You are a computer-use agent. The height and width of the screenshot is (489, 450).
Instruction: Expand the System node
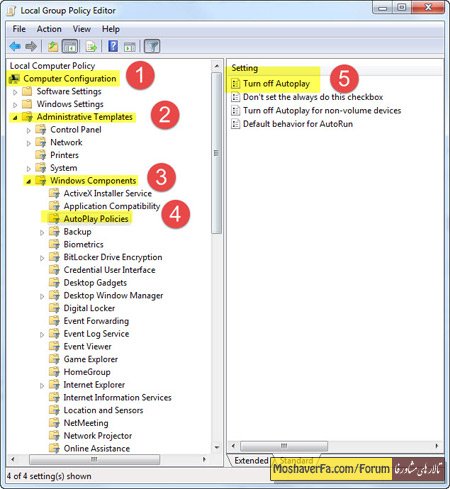(x=29, y=169)
